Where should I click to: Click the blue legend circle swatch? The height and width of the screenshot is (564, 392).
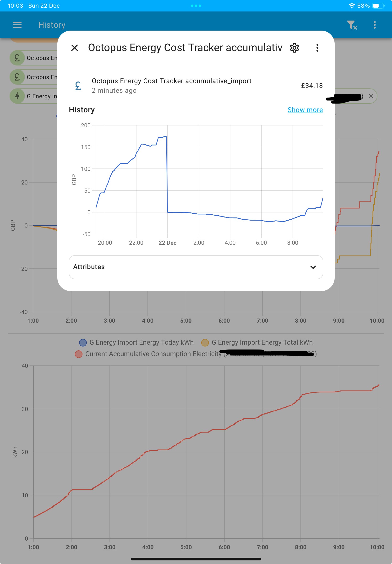tap(83, 342)
